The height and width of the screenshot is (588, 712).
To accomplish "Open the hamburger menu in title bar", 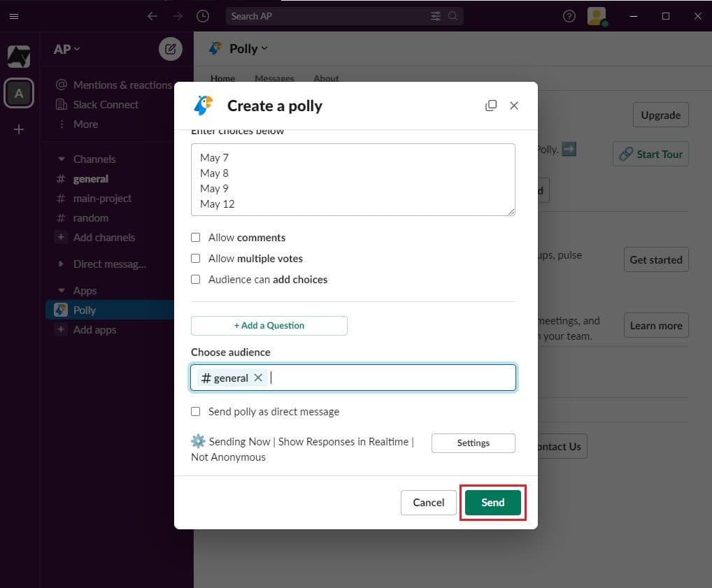I will click(x=14, y=16).
